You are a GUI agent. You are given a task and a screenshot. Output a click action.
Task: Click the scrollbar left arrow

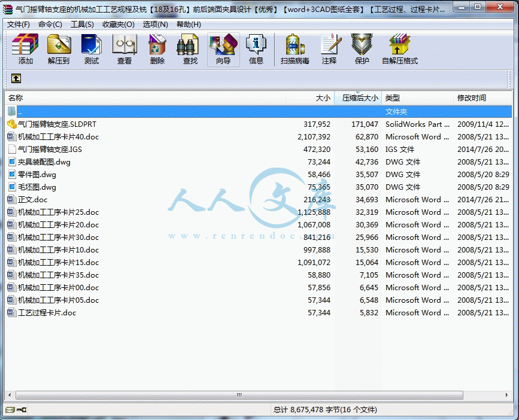point(10,395)
